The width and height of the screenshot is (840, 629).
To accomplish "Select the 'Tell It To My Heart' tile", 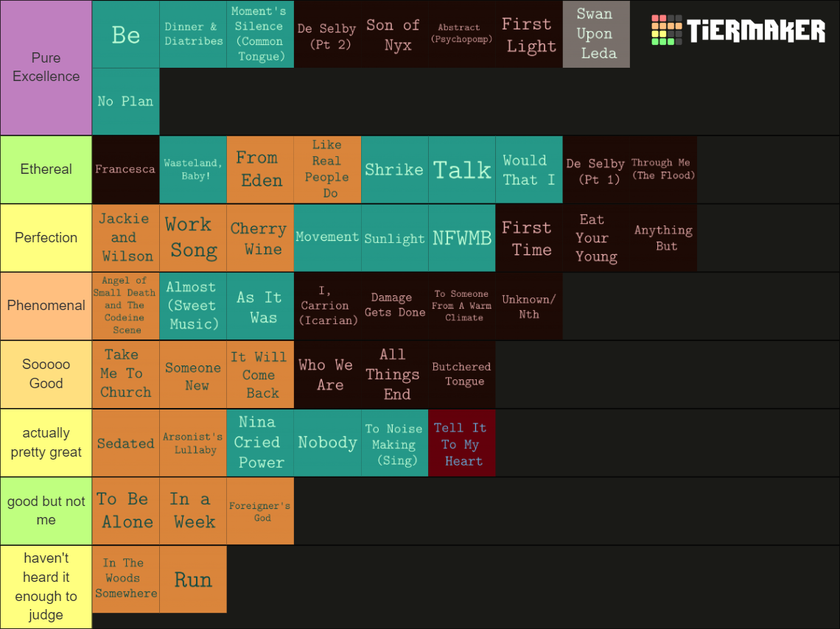I will click(x=462, y=443).
